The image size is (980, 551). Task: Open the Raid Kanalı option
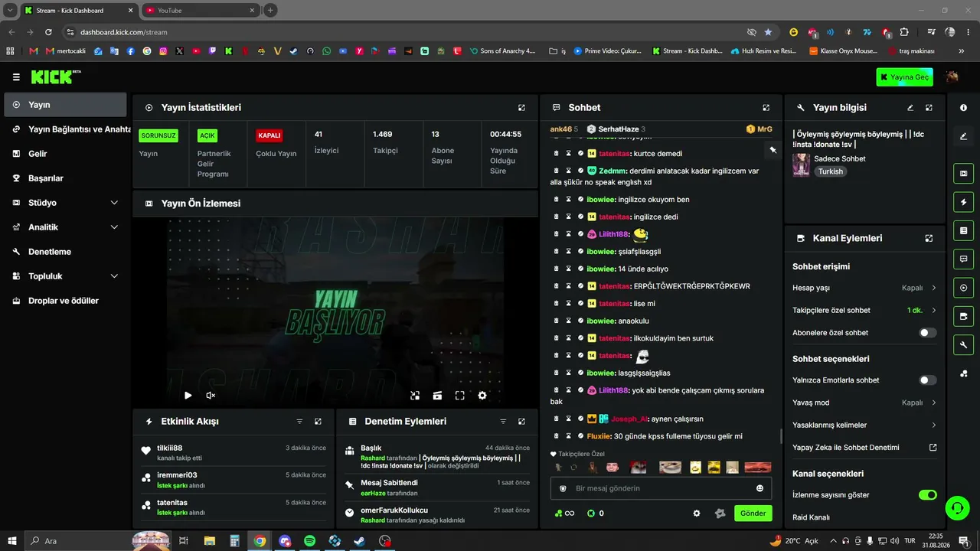pyautogui.click(x=811, y=517)
